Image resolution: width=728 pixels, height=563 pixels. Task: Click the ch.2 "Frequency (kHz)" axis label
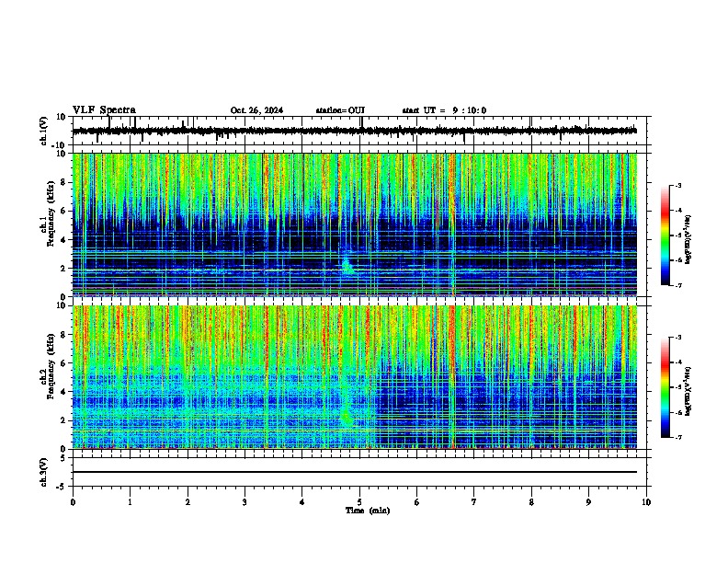coord(51,365)
